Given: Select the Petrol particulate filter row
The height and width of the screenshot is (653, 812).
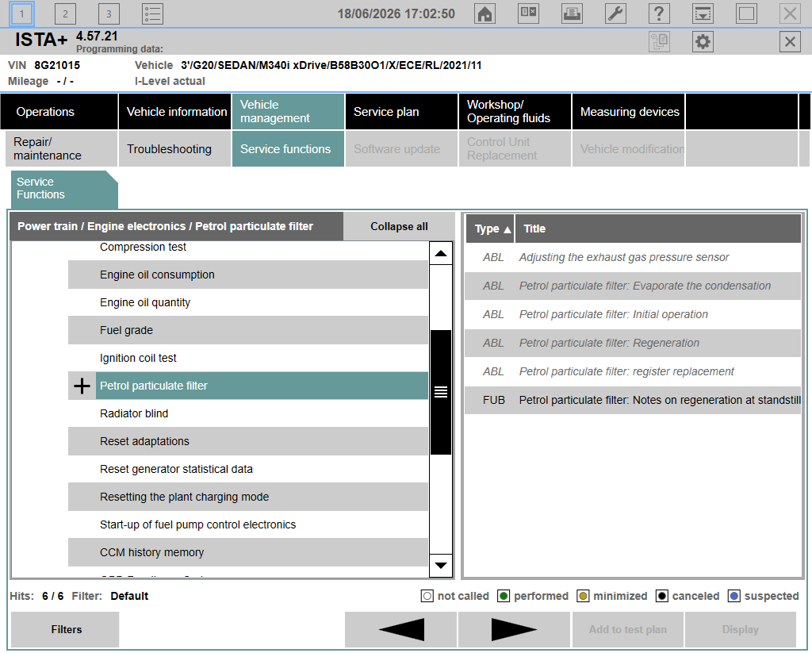Looking at the screenshot, I should [x=262, y=386].
